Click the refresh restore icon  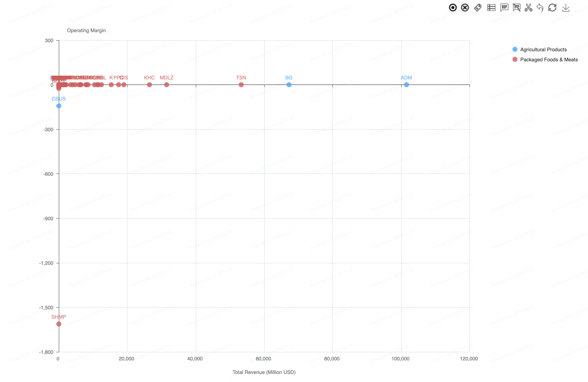coord(552,8)
